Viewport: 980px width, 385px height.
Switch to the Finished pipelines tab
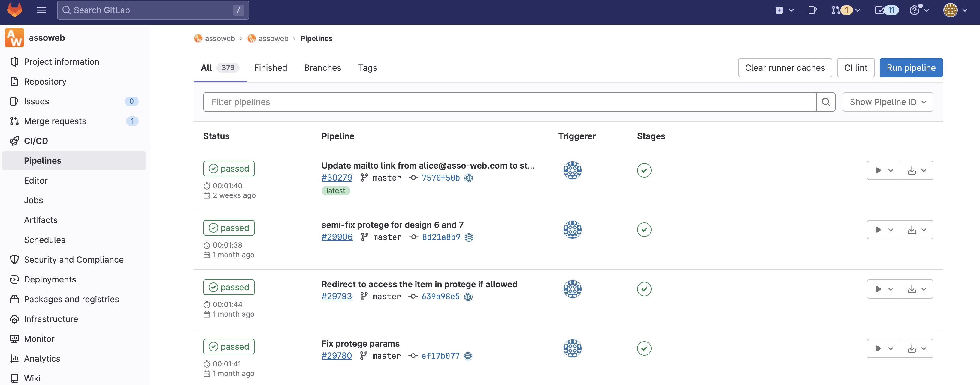coord(270,68)
